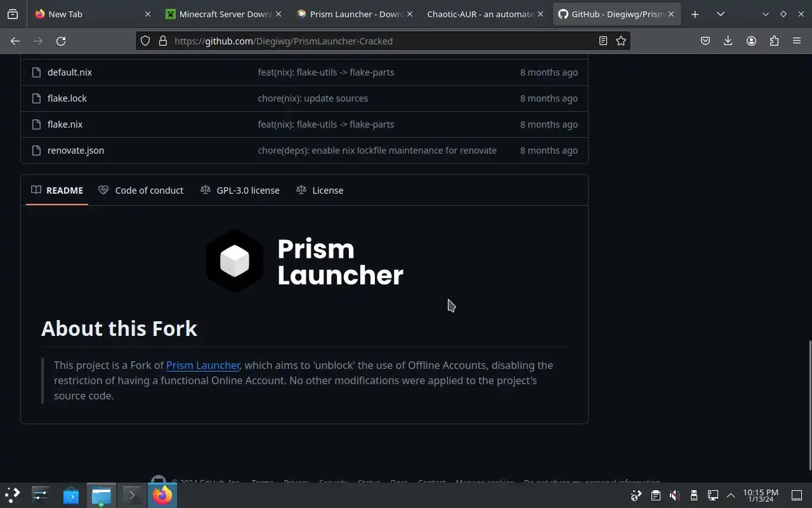The image size is (812, 508).
Task: Click the page vertical scrollbar thumb
Action: point(809,405)
